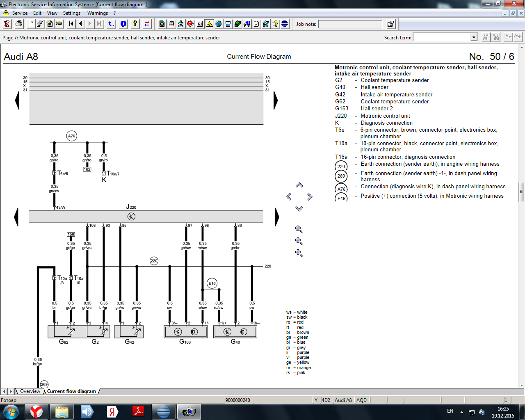Viewport: 525px width, 420px height.
Task: Click the blue 't..' back-level icon
Action: click(x=111, y=24)
